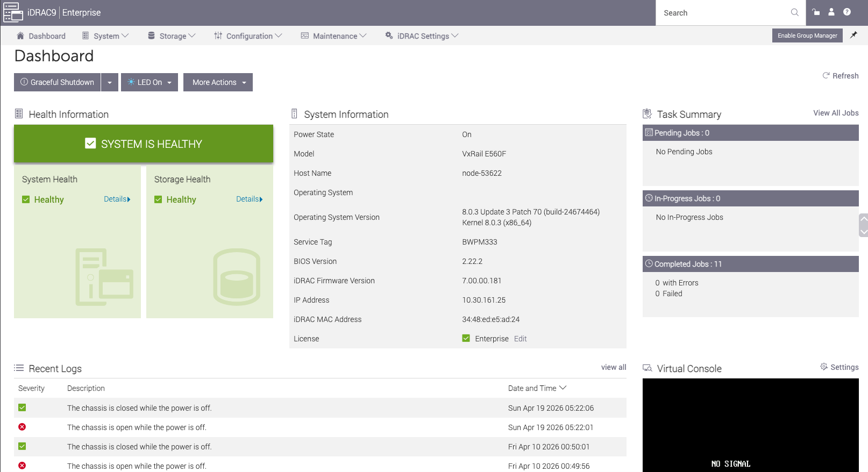Click the search magnifier icon
This screenshot has width=868, height=472.
click(x=794, y=12)
